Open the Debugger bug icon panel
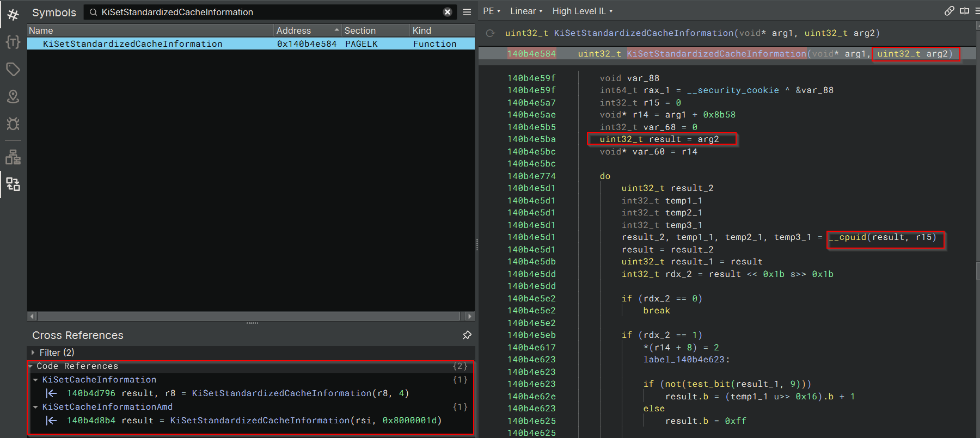The height and width of the screenshot is (438, 980). [x=13, y=124]
